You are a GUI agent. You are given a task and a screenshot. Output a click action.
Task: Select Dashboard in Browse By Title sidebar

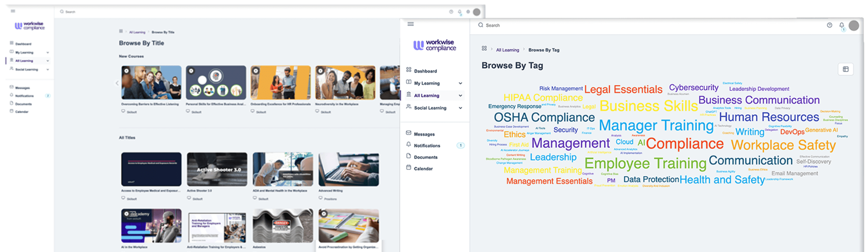pyautogui.click(x=23, y=44)
